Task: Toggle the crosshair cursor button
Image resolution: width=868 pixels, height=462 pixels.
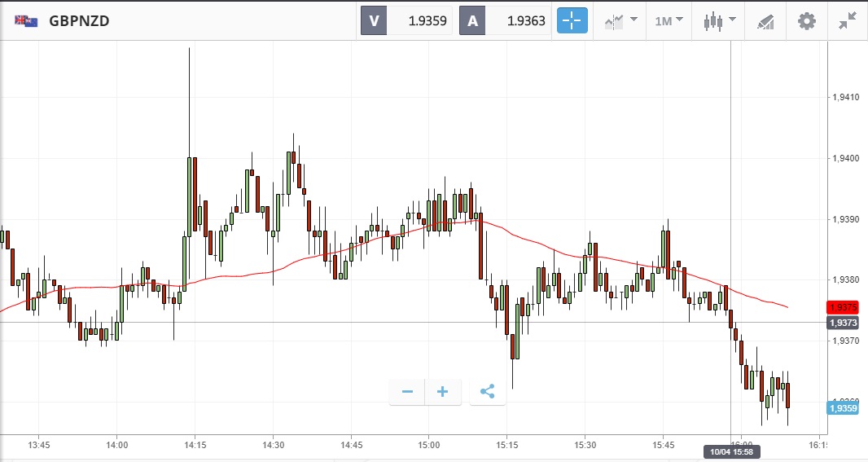Action: 572,21
